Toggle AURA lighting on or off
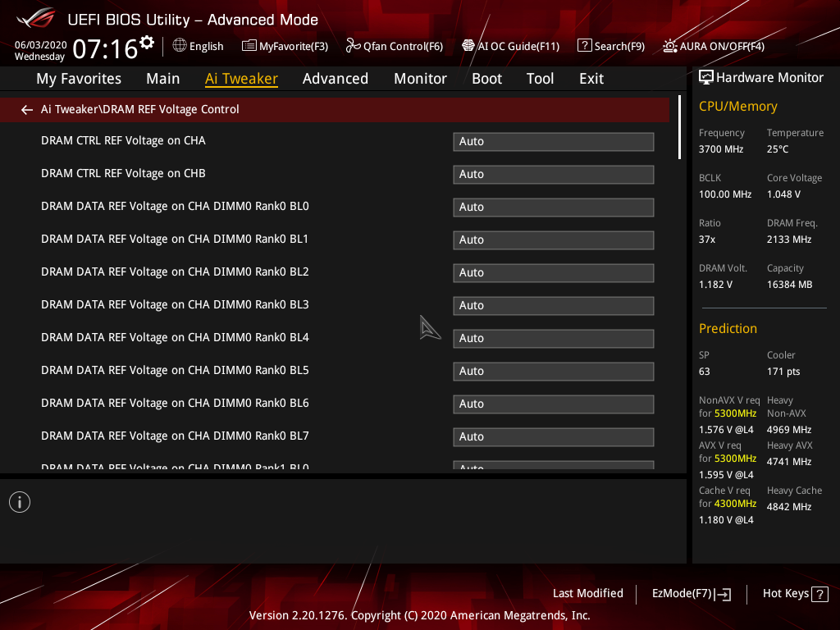840x630 pixels. coord(713,46)
